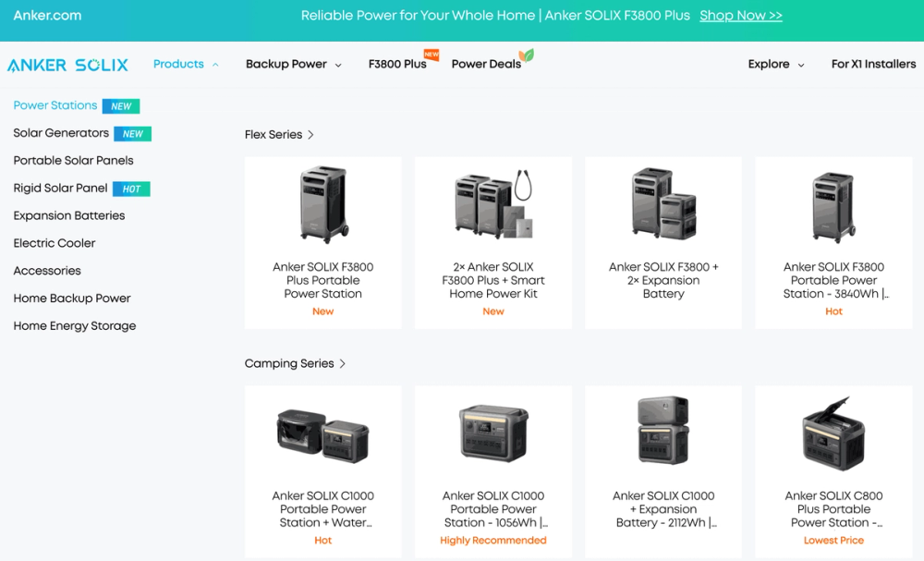The width and height of the screenshot is (924, 561).
Task: Select Accessories category
Action: [47, 271]
